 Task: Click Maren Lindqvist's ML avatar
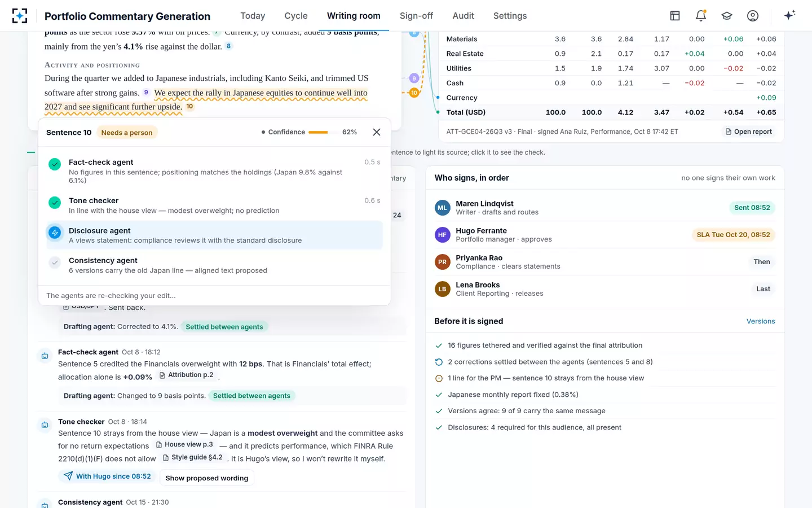coord(443,208)
